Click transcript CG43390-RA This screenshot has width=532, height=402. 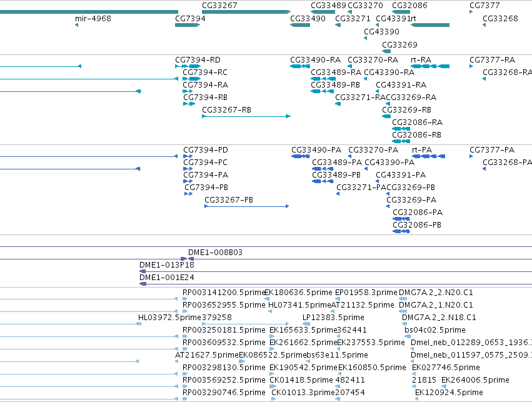point(389,73)
